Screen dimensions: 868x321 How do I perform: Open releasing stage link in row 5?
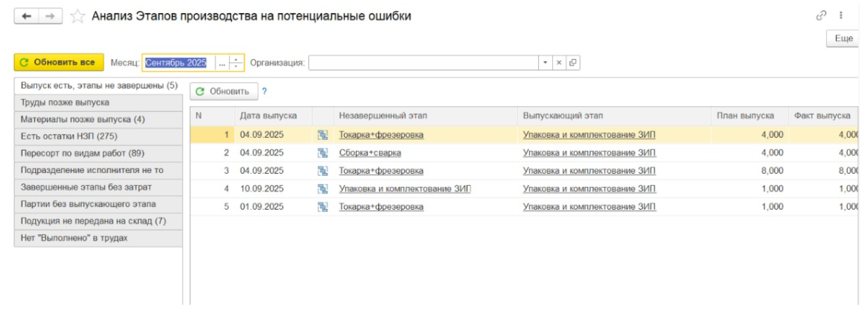(x=589, y=206)
